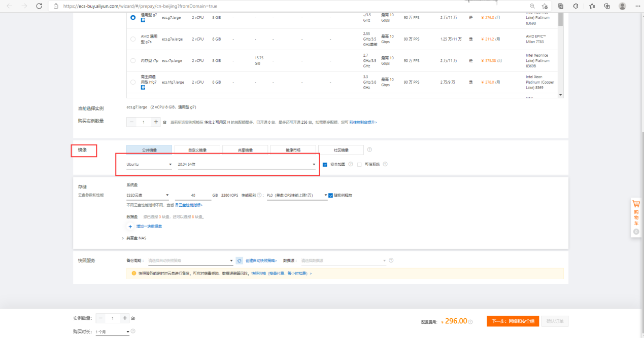This screenshot has width=644, height=338.
Task: Click help icon beside the image type tabs
Action: [369, 150]
